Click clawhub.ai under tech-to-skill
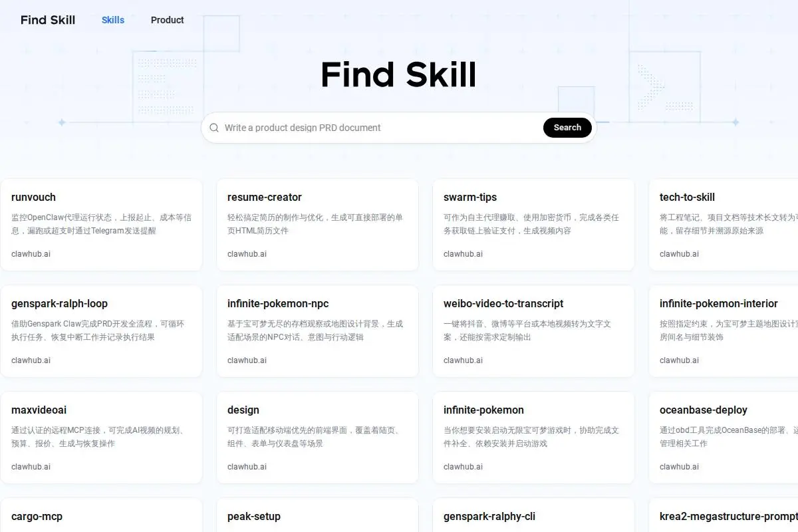The height and width of the screenshot is (532, 798). (679, 254)
